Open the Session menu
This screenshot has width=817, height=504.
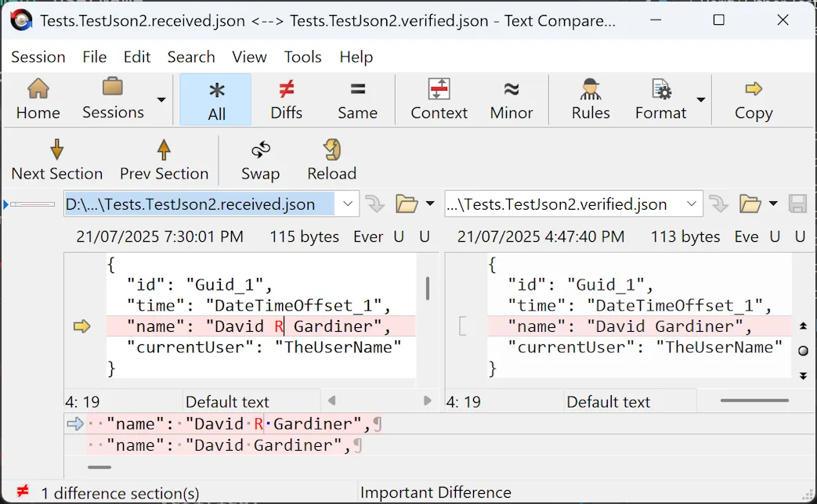(x=38, y=56)
